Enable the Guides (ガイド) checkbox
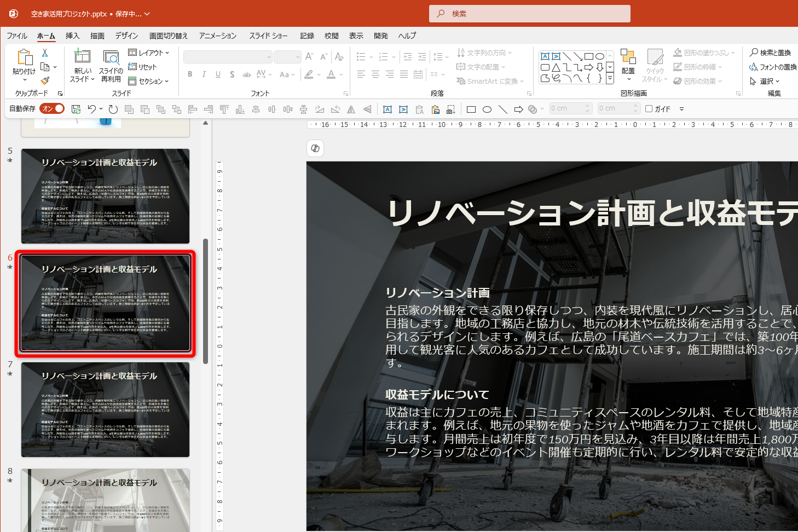Viewport: 798px width, 532px height. (x=649, y=109)
